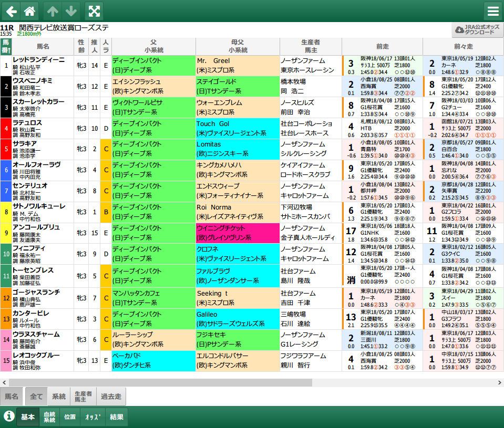
Task: Click damsire cell エルコンドルパサー
Action: (x=238, y=361)
